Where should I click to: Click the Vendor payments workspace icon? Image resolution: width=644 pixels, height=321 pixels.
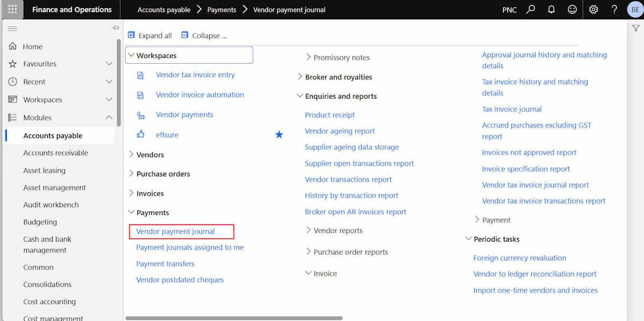(x=141, y=115)
